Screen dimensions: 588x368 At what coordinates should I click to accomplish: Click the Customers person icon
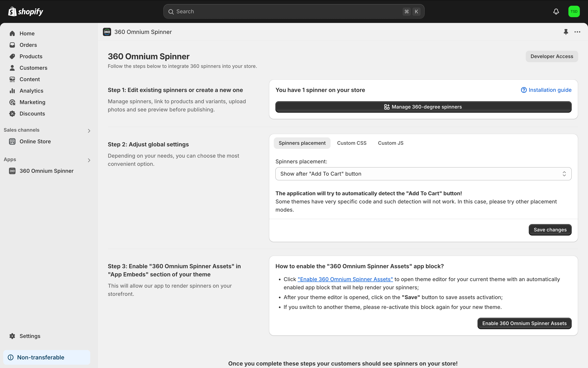coord(12,68)
